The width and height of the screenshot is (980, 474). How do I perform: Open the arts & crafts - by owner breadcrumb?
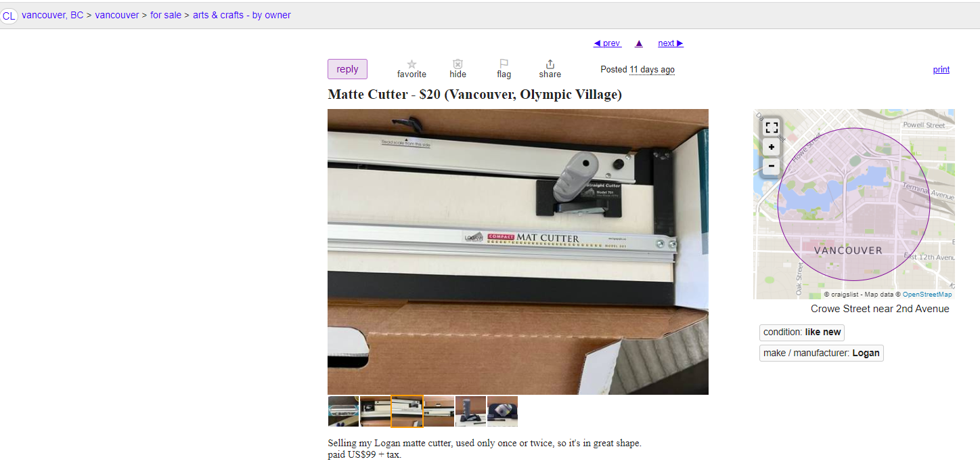click(242, 15)
